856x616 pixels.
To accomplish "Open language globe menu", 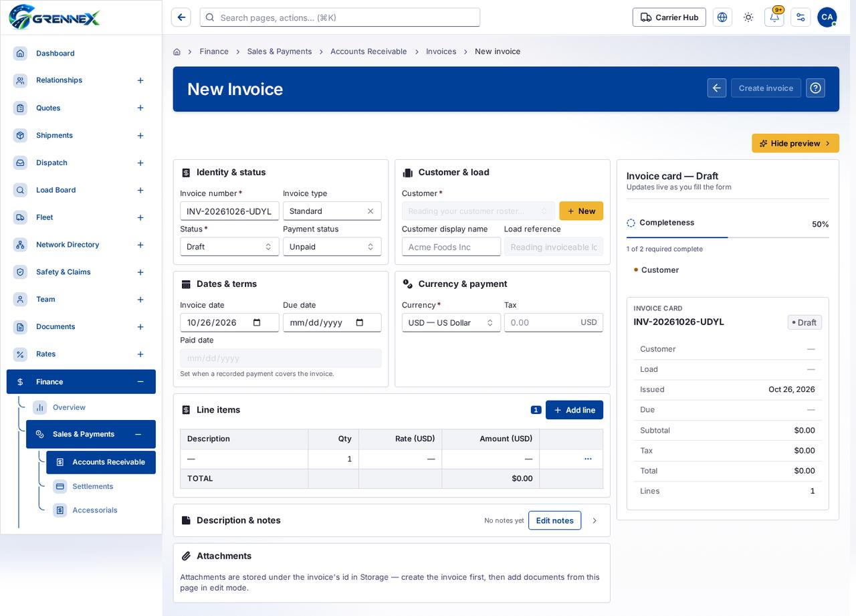I will [722, 17].
